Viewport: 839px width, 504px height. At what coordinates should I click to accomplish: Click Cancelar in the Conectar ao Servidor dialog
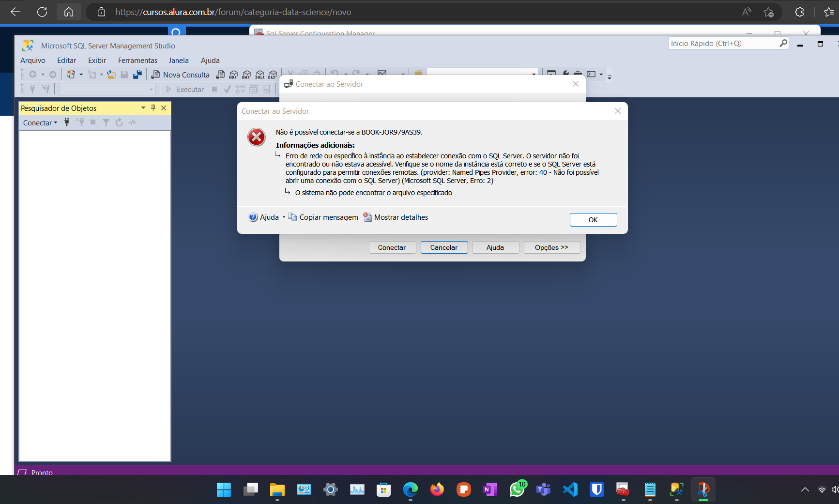point(444,247)
